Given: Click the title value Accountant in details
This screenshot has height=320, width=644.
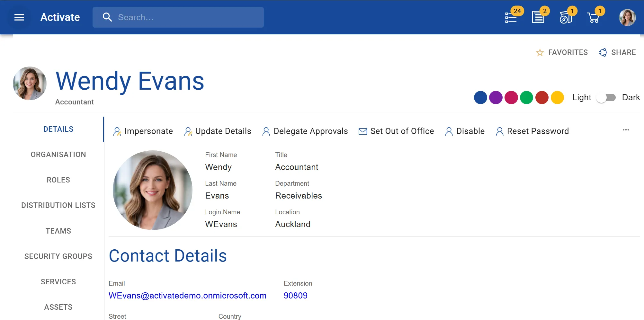Looking at the screenshot, I should [297, 167].
